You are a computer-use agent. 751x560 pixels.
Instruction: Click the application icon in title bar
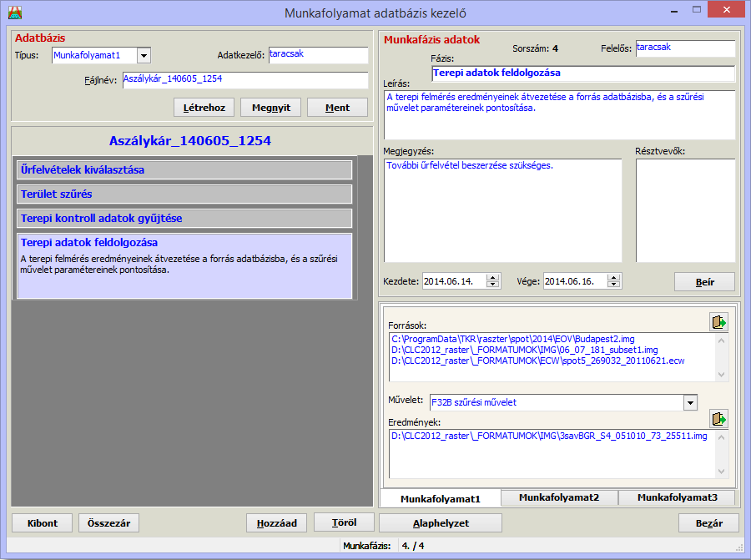coord(14,13)
